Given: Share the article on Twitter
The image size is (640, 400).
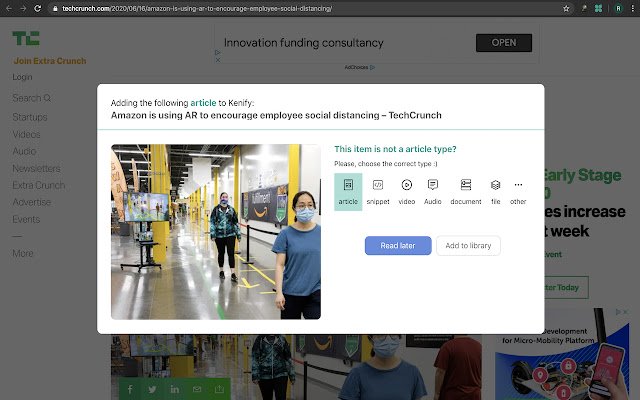Looking at the screenshot, I should click(x=152, y=389).
